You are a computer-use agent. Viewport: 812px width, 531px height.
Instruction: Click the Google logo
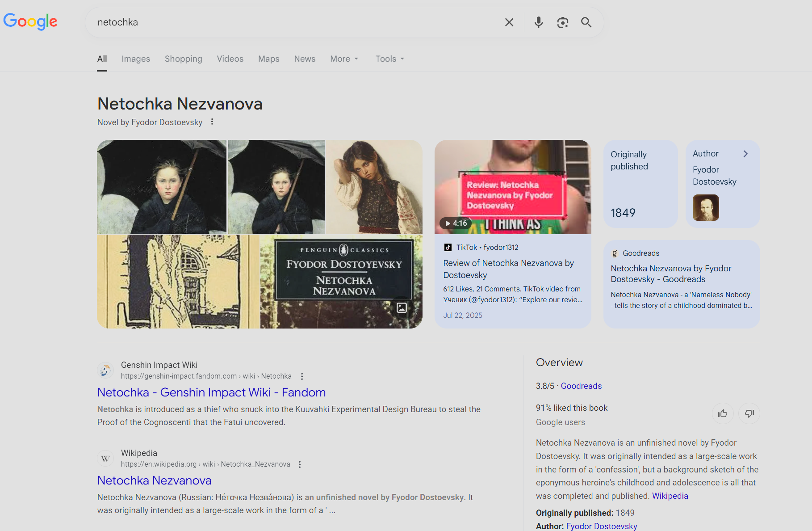coord(30,21)
